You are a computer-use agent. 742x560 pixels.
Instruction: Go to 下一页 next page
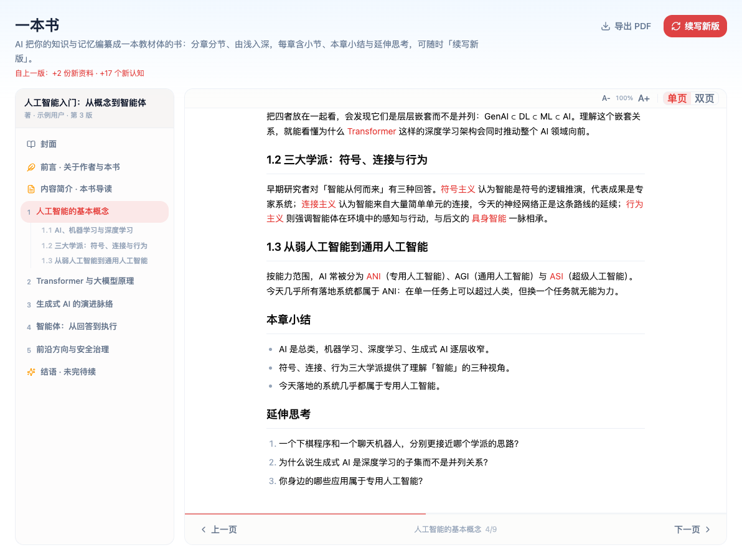pyautogui.click(x=692, y=530)
